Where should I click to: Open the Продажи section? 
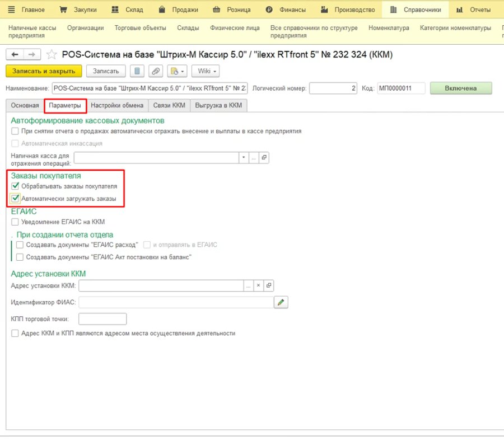179,10
